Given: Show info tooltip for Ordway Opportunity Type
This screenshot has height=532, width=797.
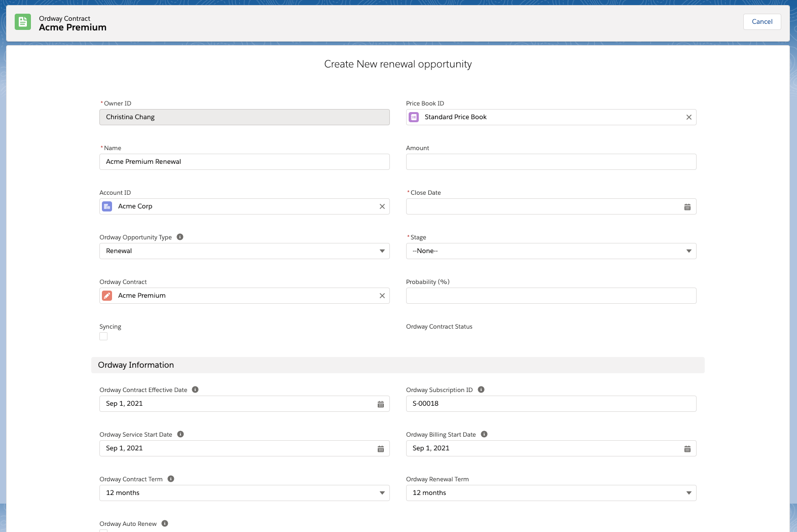Looking at the screenshot, I should pyautogui.click(x=180, y=237).
